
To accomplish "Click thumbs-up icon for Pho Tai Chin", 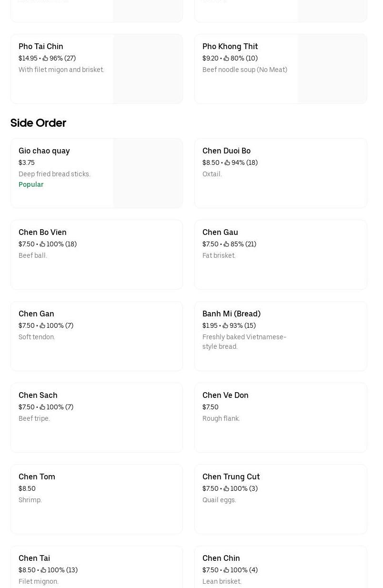I will coord(45,58).
